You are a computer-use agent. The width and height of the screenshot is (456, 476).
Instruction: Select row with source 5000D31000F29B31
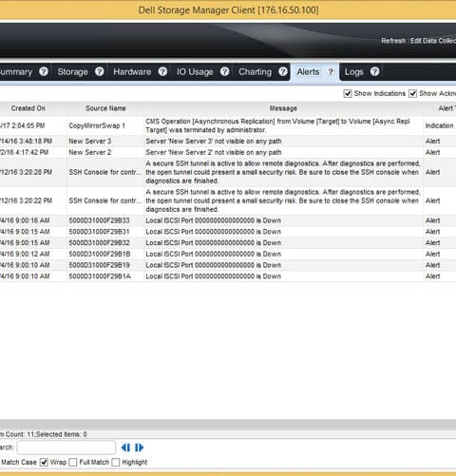pos(228,232)
